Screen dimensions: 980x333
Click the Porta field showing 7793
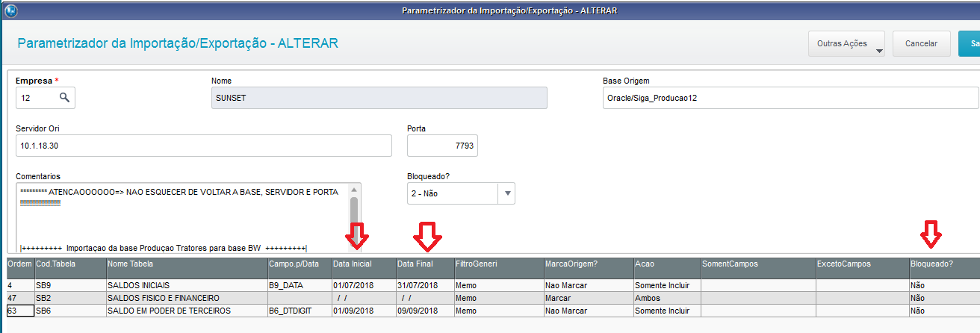click(x=442, y=146)
